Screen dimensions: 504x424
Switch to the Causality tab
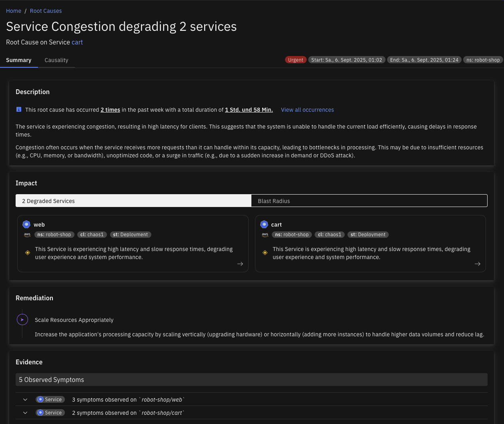tap(56, 60)
